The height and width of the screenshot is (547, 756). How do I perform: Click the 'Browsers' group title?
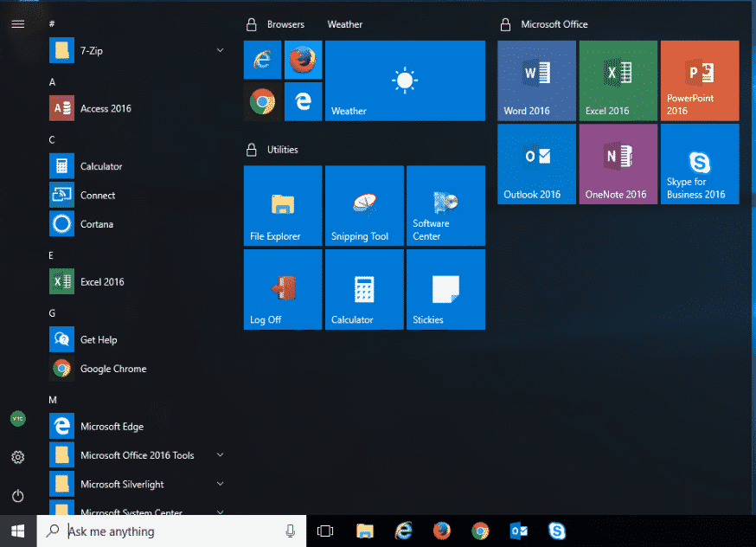tap(286, 24)
